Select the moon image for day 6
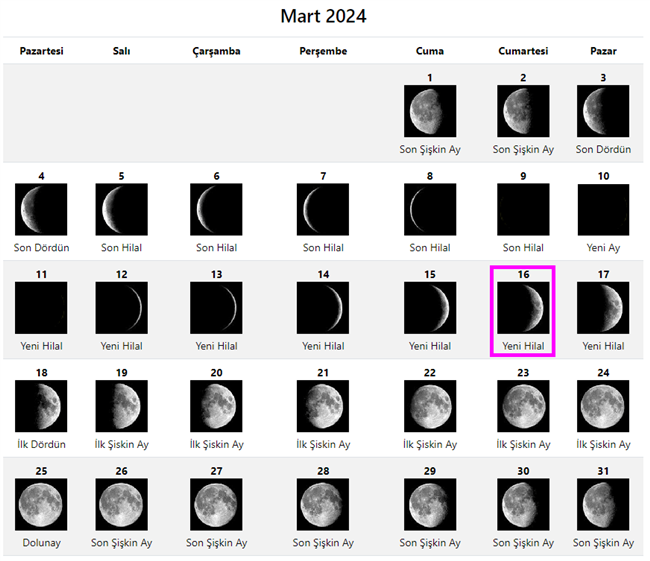Viewport: 650px width, 561px height. tap(216, 209)
